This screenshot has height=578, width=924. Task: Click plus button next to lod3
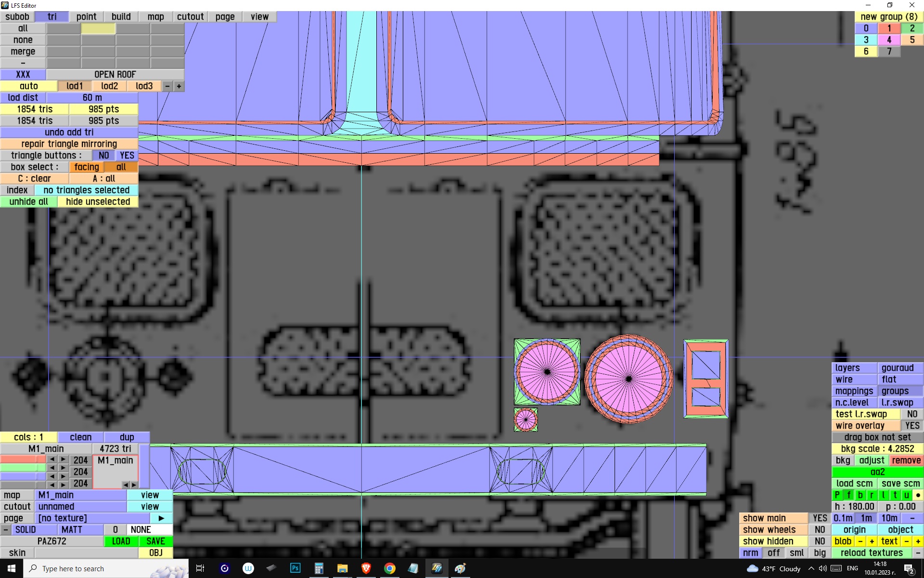coord(179,86)
